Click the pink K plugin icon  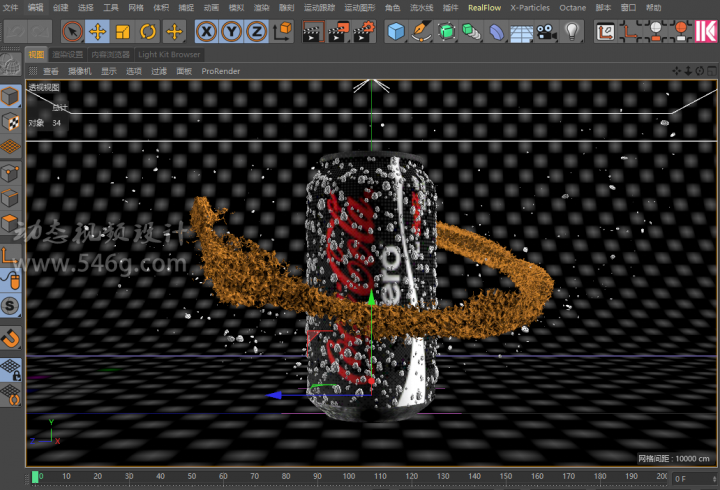point(706,32)
